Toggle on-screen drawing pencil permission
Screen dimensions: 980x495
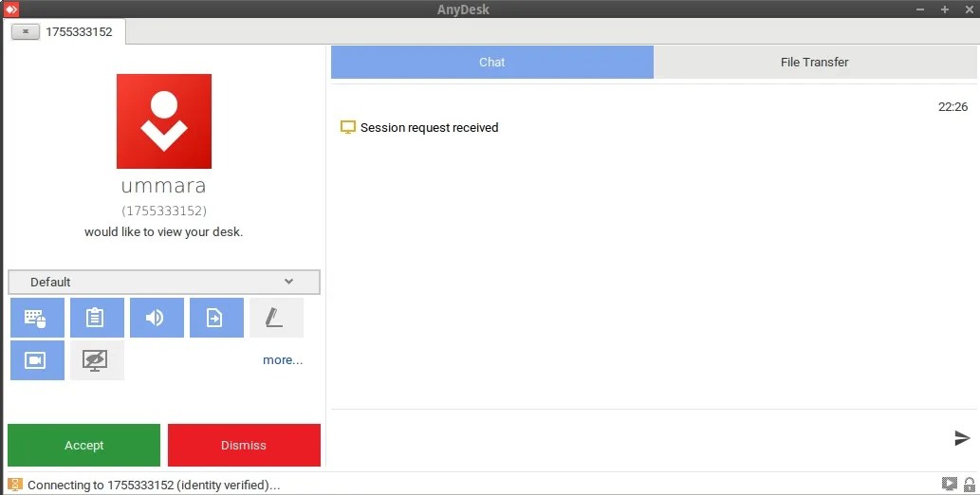[x=276, y=318]
